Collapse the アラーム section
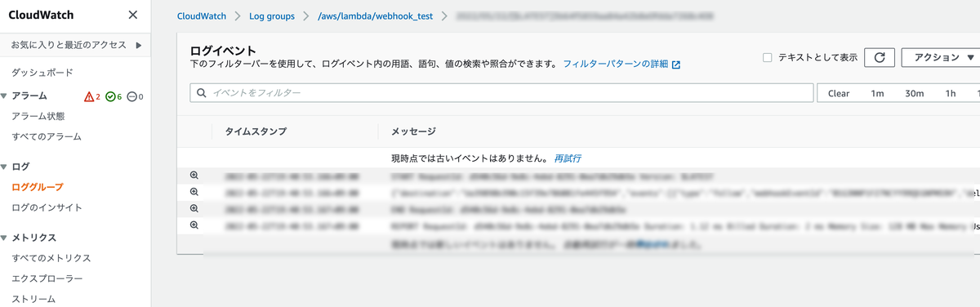980x307 pixels. [x=5, y=96]
